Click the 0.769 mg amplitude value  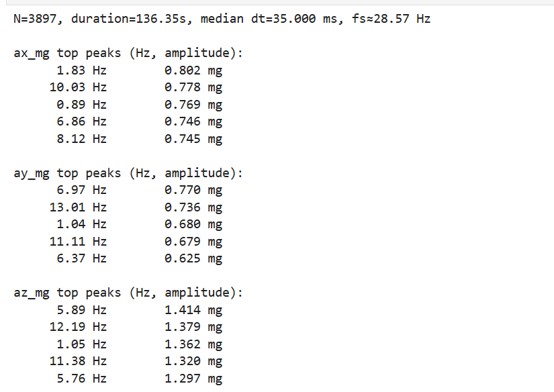pos(193,105)
